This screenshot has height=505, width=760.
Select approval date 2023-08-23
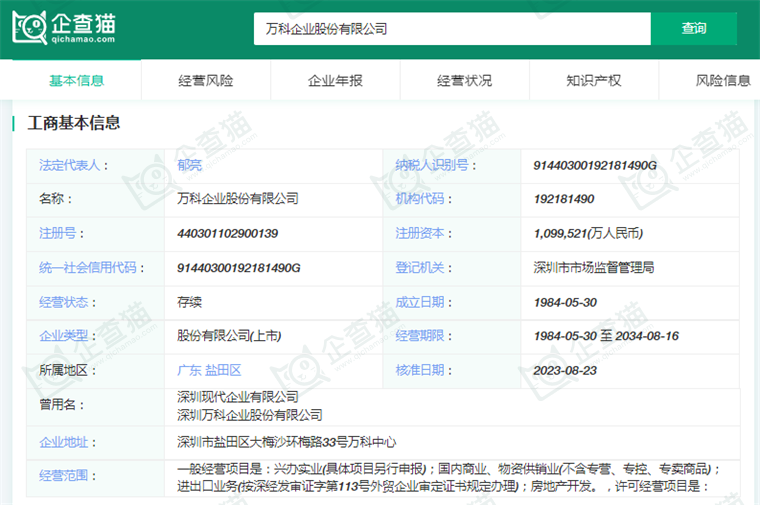coord(565,370)
